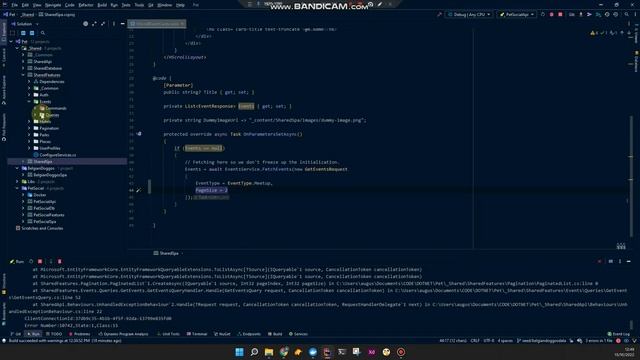The height and width of the screenshot is (360, 640).
Task: Open the Event Log
Action: point(619,334)
